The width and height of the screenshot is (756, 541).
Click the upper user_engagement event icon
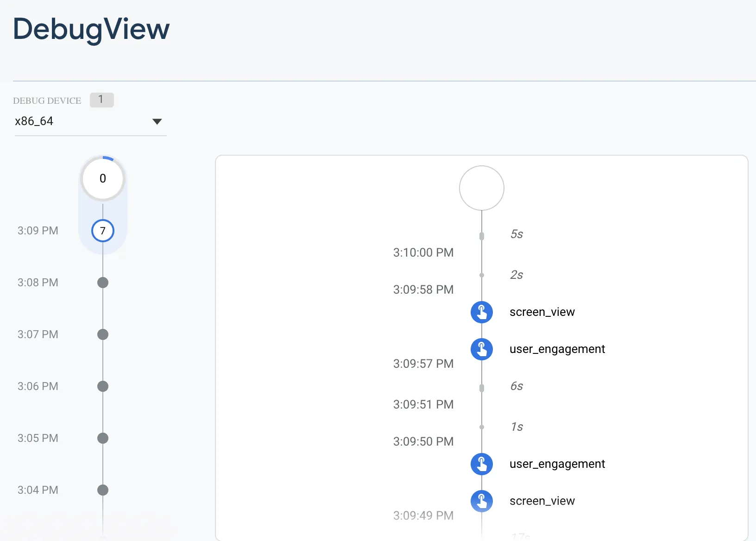point(482,349)
